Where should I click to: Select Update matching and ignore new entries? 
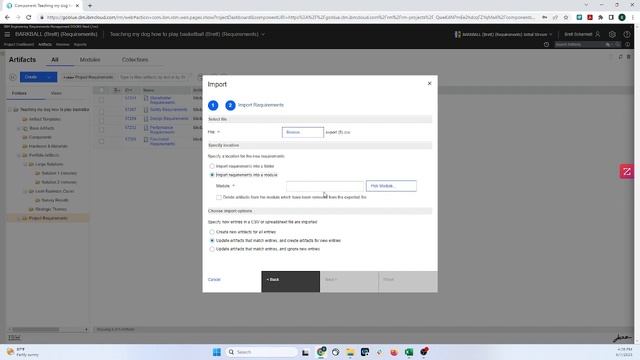tap(212, 249)
